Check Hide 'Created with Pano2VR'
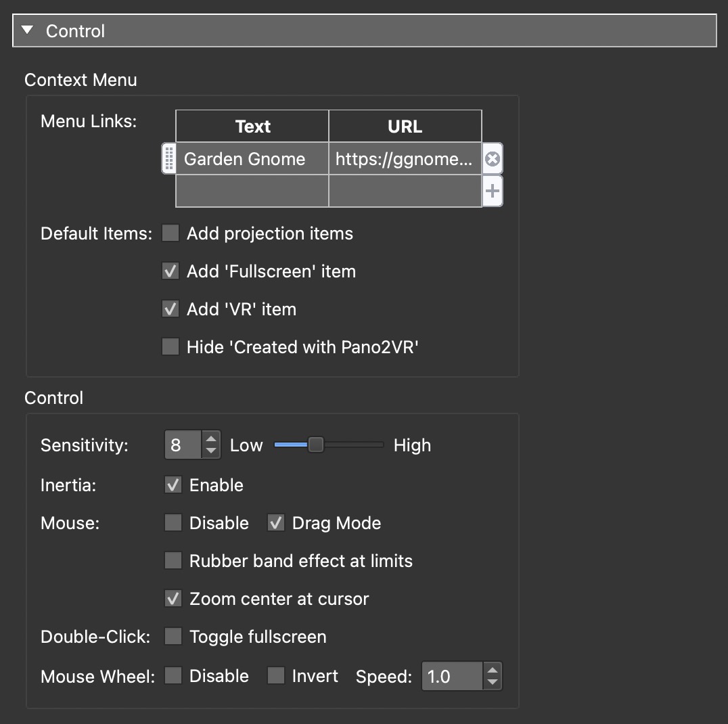 point(170,347)
